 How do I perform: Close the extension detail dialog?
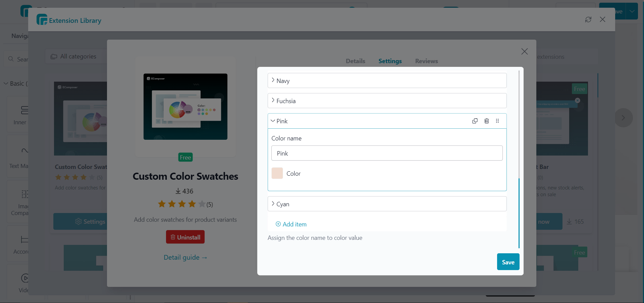(525, 51)
